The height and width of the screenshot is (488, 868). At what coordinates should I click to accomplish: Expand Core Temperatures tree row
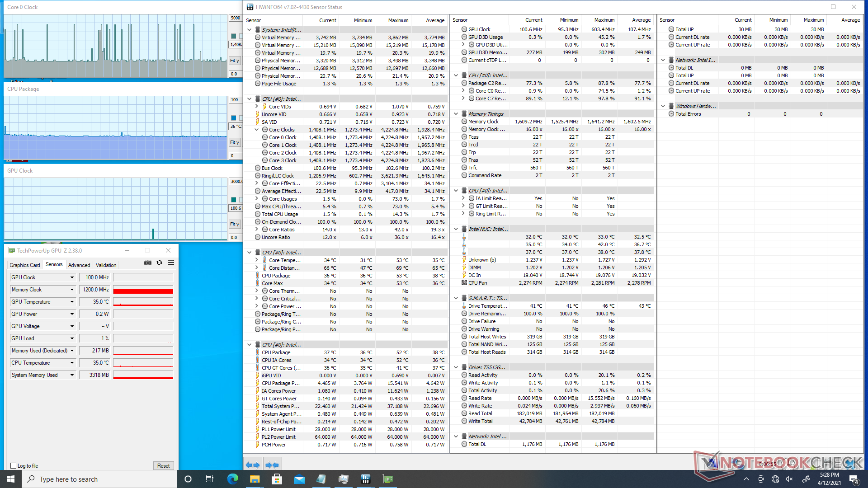click(257, 260)
